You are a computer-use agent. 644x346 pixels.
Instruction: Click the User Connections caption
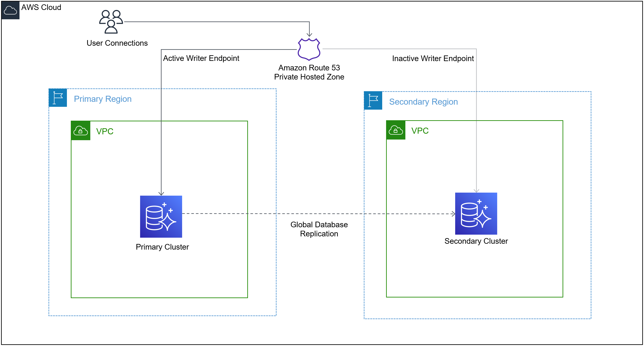point(117,43)
